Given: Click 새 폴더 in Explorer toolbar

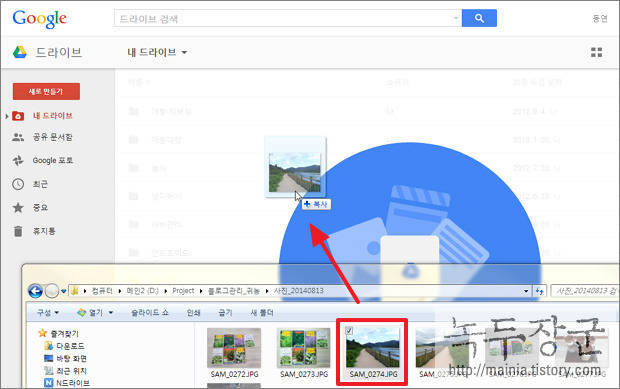Looking at the screenshot, I should pyautogui.click(x=262, y=313).
